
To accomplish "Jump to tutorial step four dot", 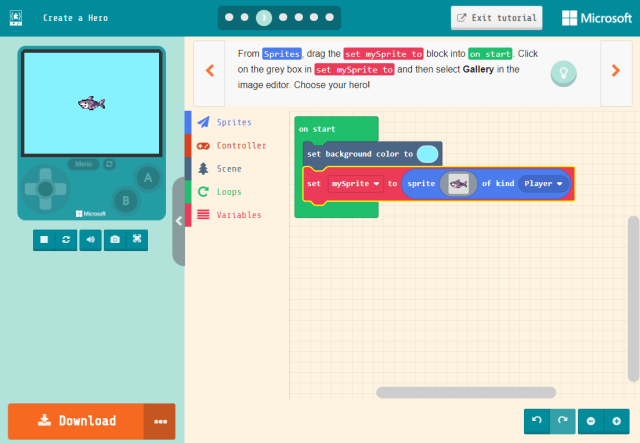I will [x=283, y=17].
